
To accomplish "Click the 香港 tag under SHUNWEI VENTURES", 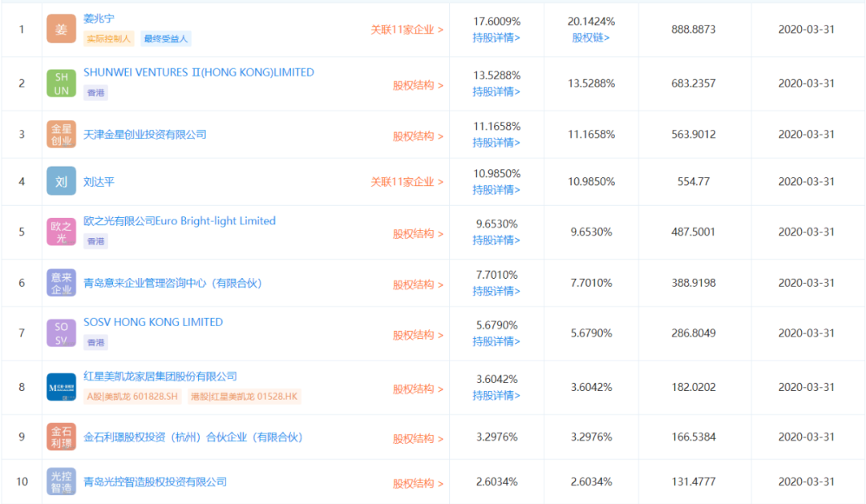I will pos(95,92).
